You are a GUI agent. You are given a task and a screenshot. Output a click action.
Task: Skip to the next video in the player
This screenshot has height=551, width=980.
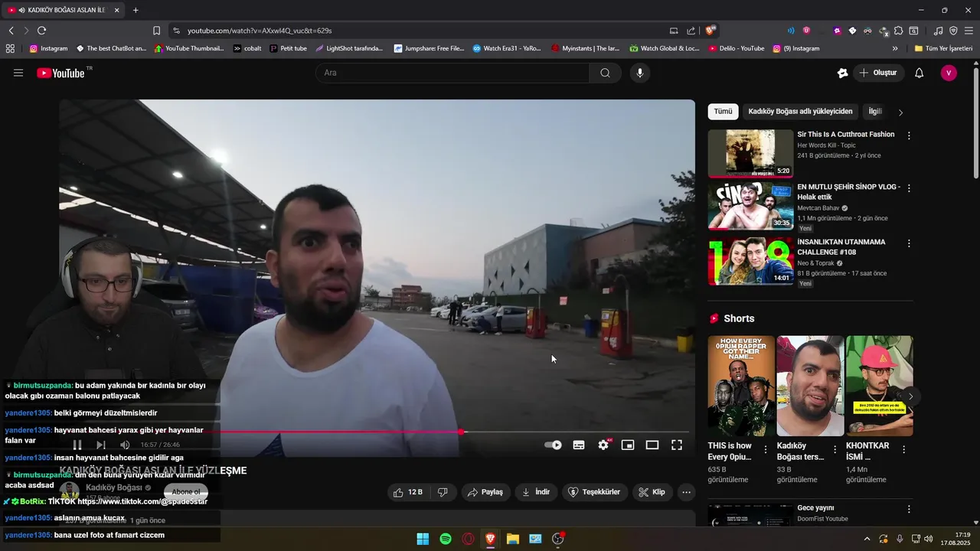(x=100, y=445)
